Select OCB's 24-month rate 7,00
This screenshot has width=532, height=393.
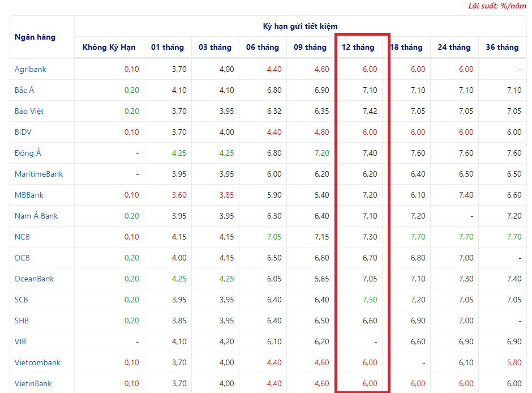pos(466,258)
